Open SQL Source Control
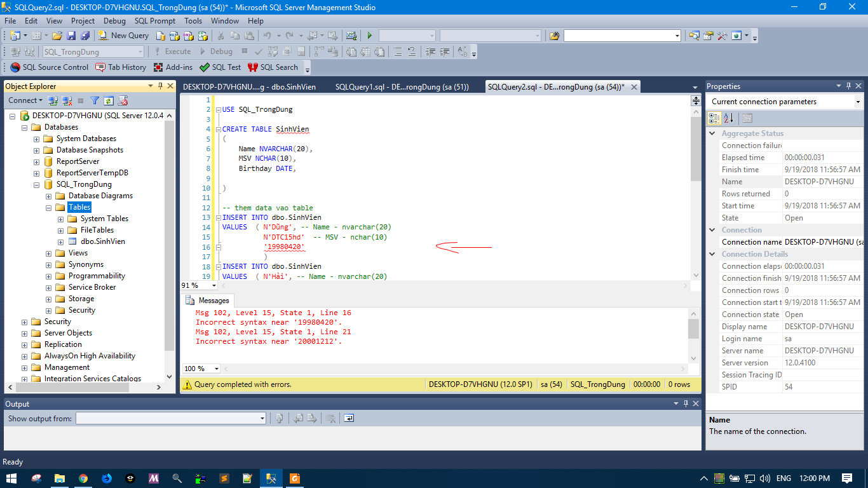Screen dimensions: 868x488 click(x=50, y=67)
